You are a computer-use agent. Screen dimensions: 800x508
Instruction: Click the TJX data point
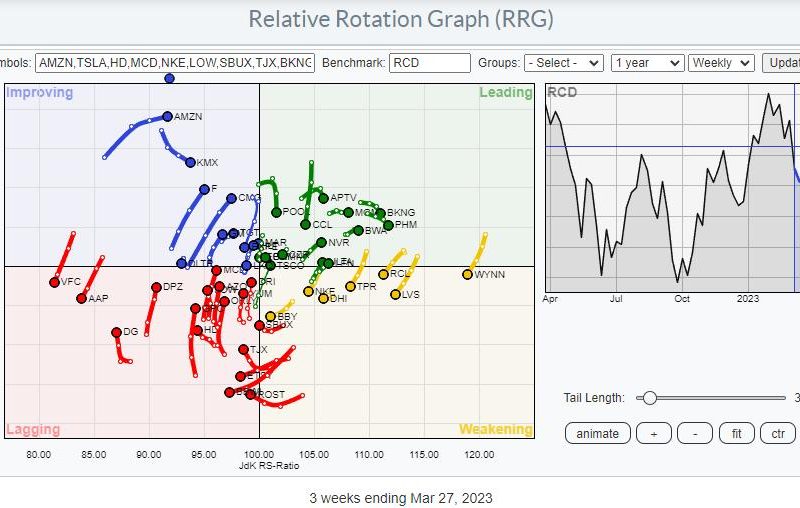tap(243, 349)
